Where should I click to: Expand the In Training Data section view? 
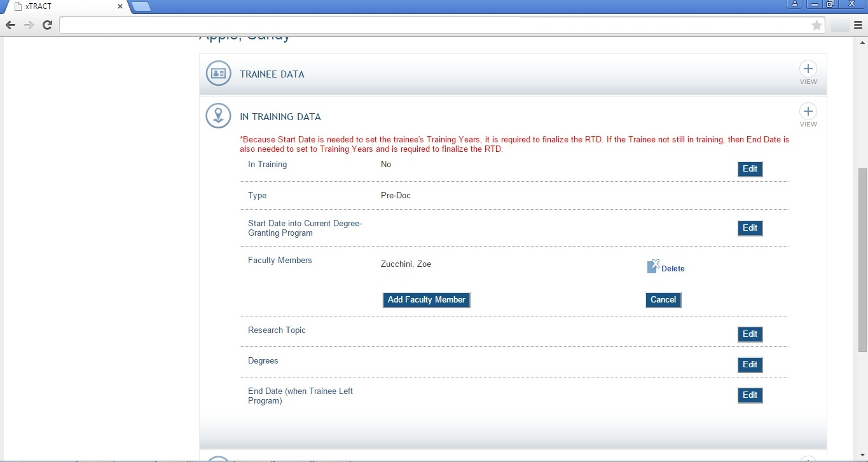point(808,116)
